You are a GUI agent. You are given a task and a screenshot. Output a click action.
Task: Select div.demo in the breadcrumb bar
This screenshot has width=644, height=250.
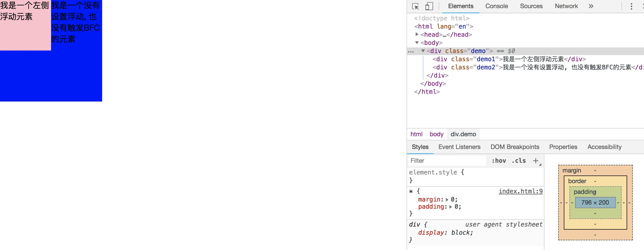click(x=463, y=134)
